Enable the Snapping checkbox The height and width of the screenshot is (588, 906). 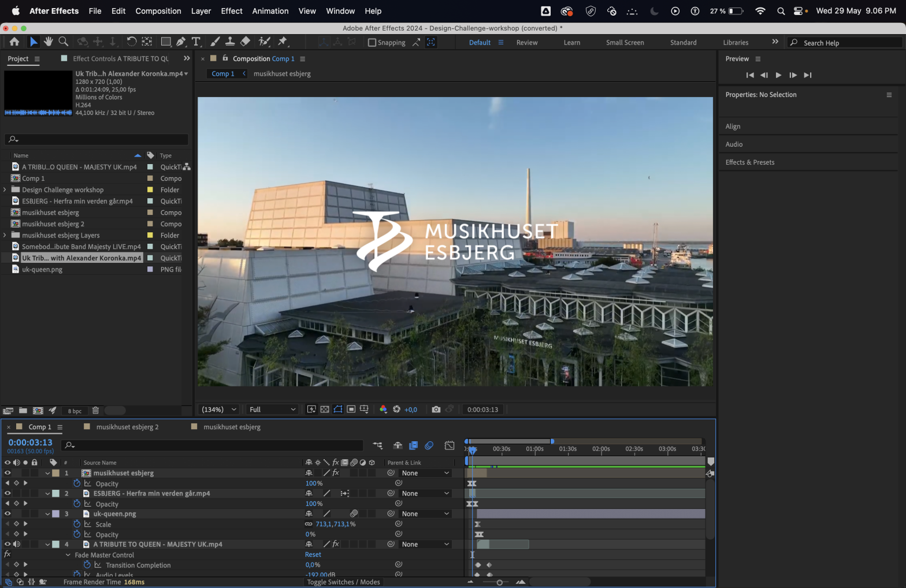(x=372, y=42)
